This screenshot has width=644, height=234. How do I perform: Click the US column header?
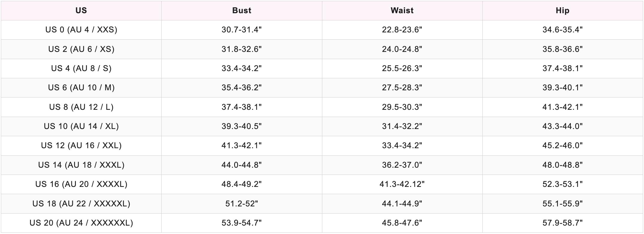point(81,10)
